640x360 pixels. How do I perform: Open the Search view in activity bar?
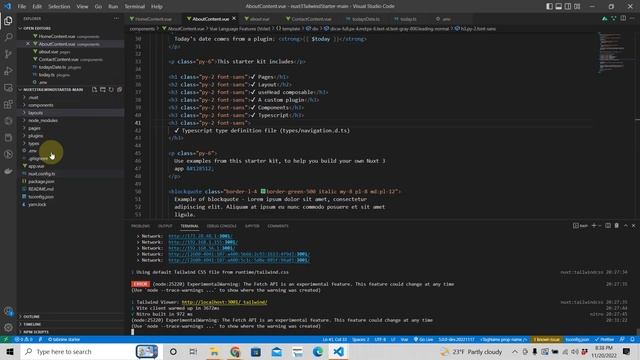click(8, 37)
